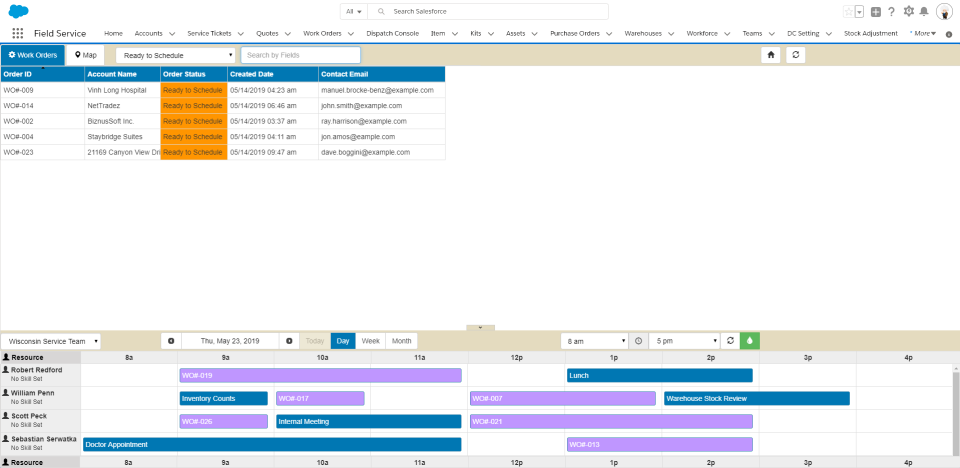The height and width of the screenshot is (468, 960).
Task: Open the WO#-007 appointment
Action: tap(563, 398)
